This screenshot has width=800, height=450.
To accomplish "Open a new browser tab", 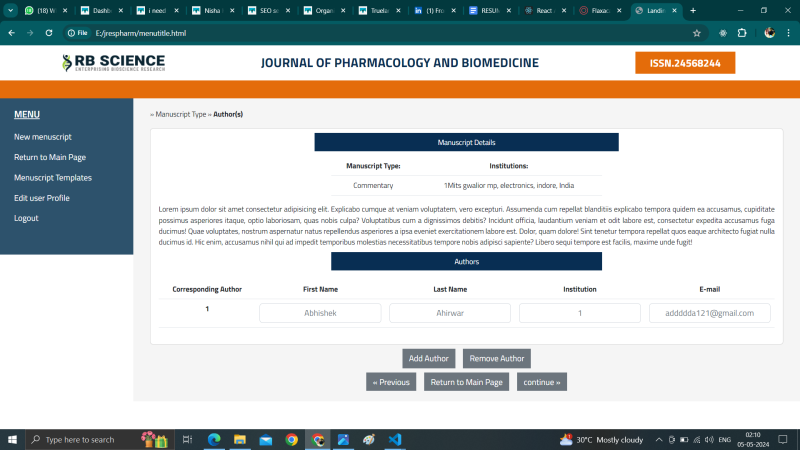I will (693, 10).
